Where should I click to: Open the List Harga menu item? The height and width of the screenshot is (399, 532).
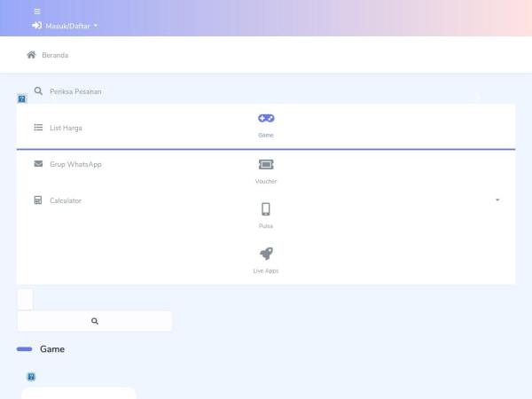tap(66, 128)
